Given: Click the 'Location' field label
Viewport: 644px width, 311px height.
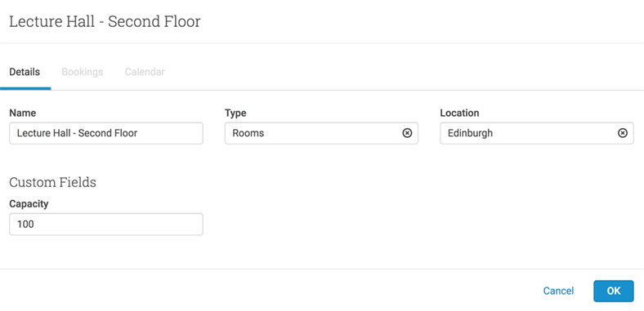Looking at the screenshot, I should [x=459, y=113].
